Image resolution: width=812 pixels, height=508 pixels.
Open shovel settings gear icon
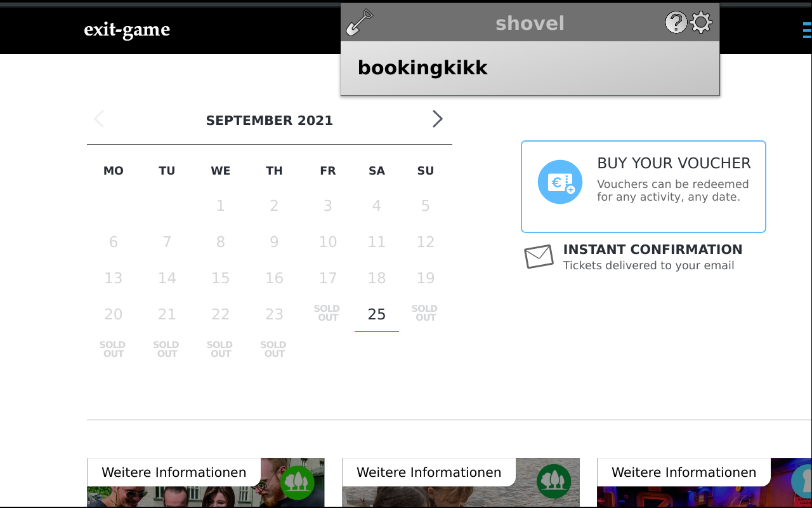click(701, 23)
